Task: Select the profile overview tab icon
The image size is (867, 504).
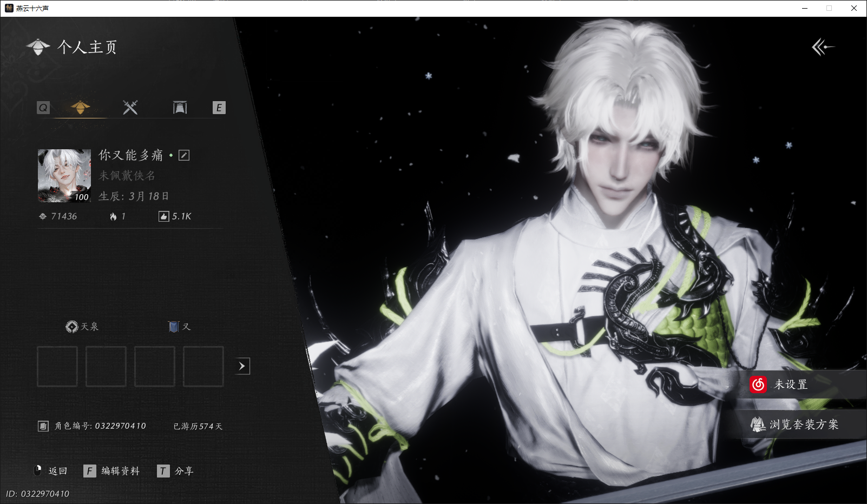Action: pyautogui.click(x=81, y=108)
